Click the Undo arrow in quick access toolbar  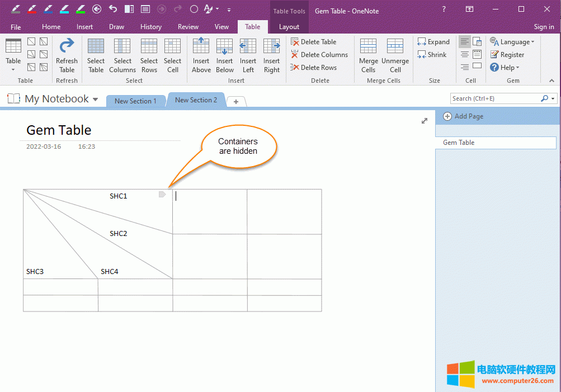(x=113, y=9)
